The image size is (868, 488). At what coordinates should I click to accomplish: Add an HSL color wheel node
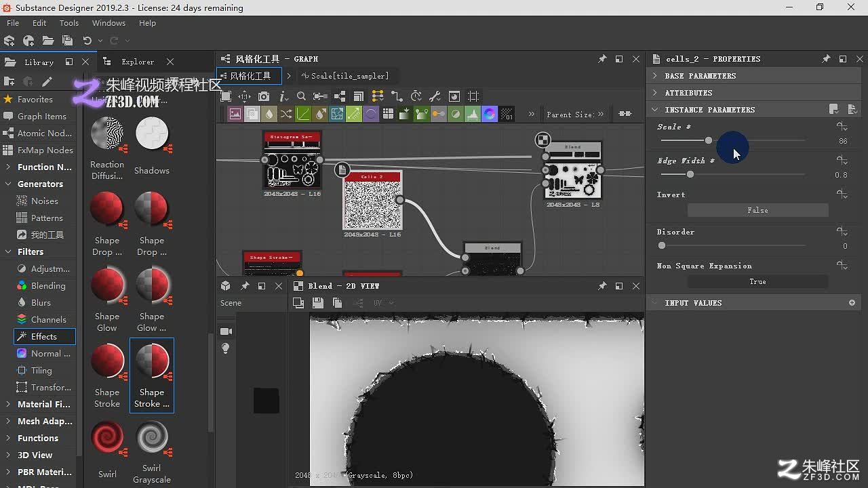490,115
